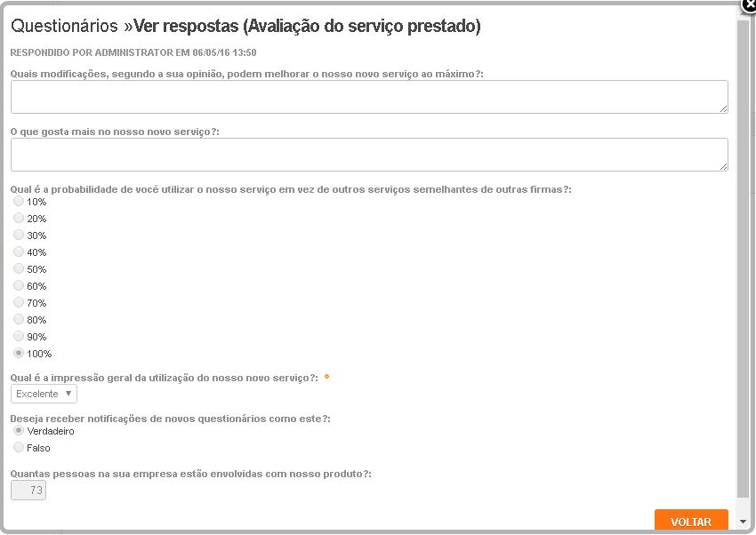The width and height of the screenshot is (756, 535).
Task: Pick the 40% probability radio button
Action: click(x=19, y=252)
